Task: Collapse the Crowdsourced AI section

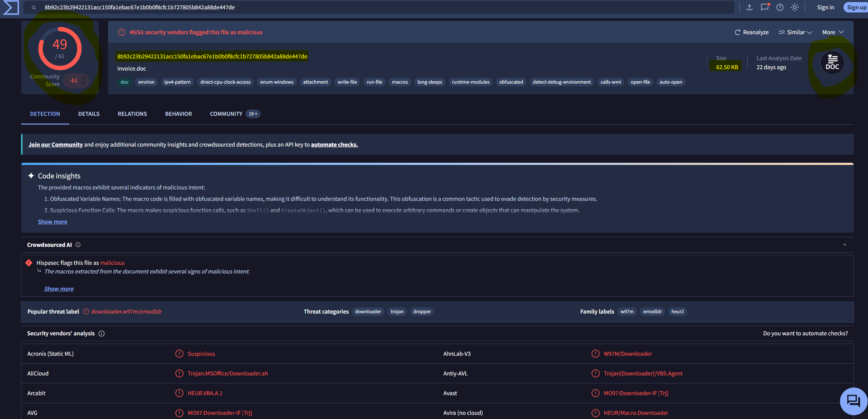Action: 844,245
